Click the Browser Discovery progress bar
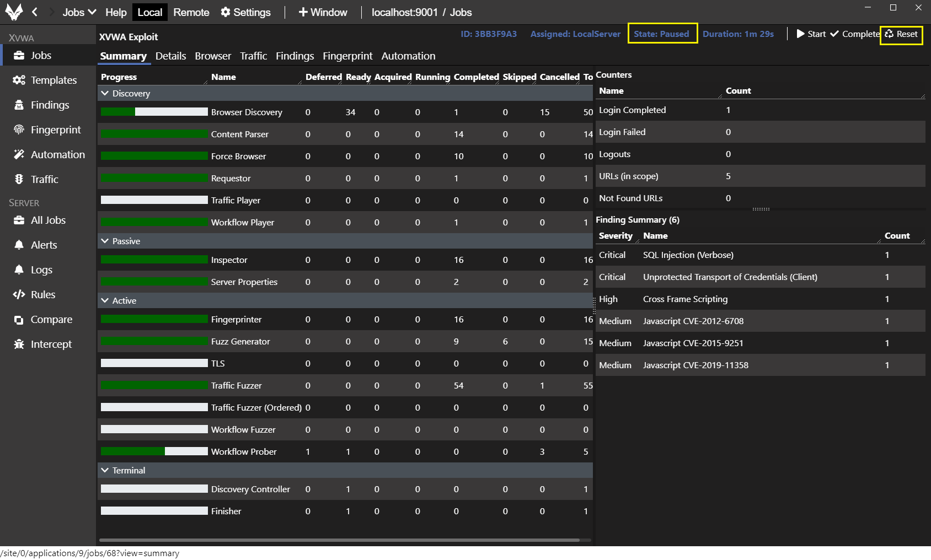Image resolution: width=931 pixels, height=560 pixels. tap(154, 112)
